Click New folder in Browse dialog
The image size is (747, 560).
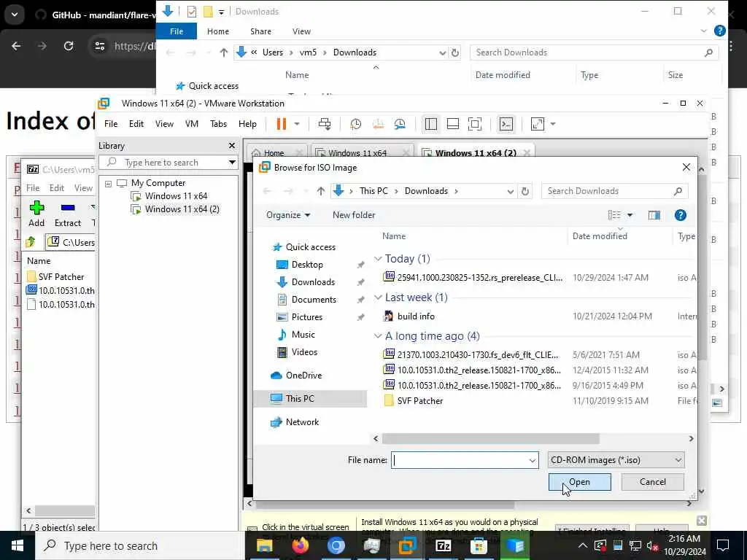point(354,215)
